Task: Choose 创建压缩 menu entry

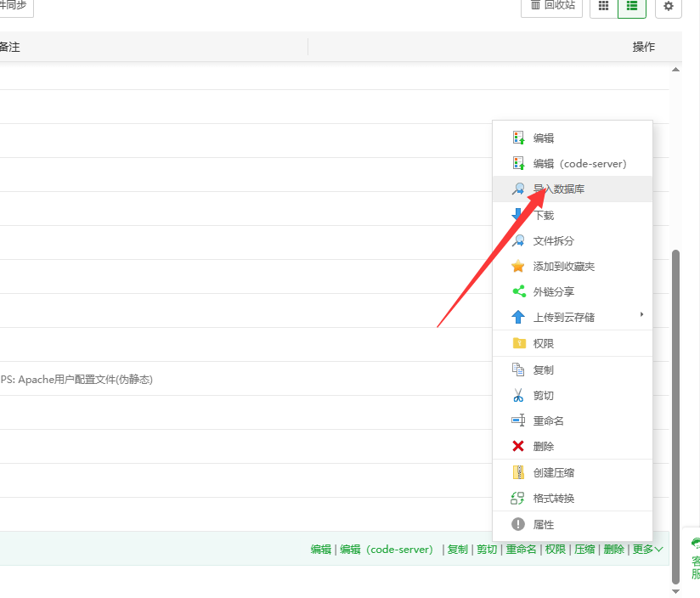Action: [x=573, y=472]
